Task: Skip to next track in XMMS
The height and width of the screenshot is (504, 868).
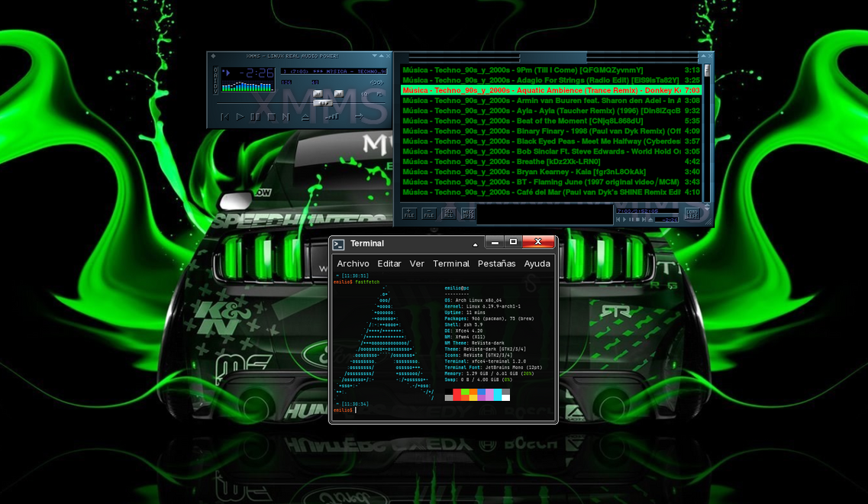Action: tap(286, 117)
